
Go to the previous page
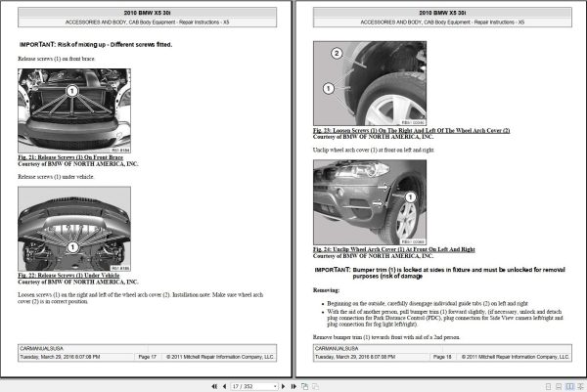(224, 386)
